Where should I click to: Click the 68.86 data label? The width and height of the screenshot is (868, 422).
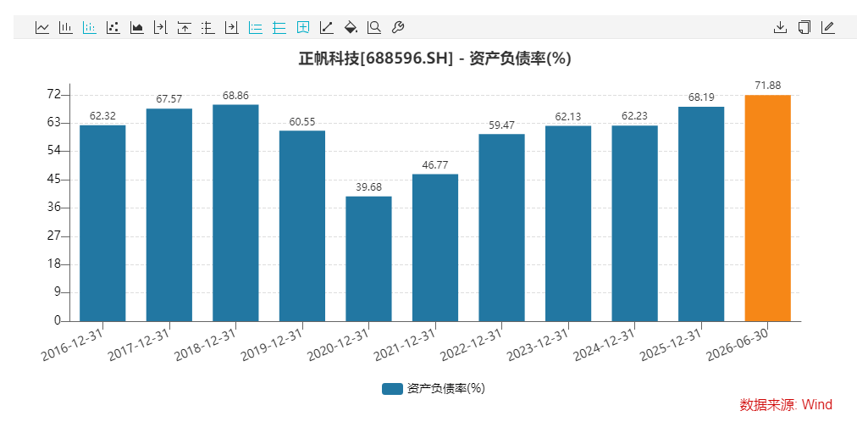coord(235,95)
